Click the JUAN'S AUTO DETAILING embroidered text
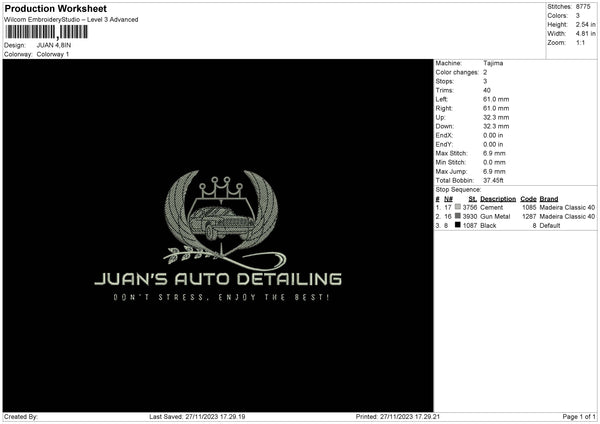This screenshot has height=424, width=600. pos(218,279)
